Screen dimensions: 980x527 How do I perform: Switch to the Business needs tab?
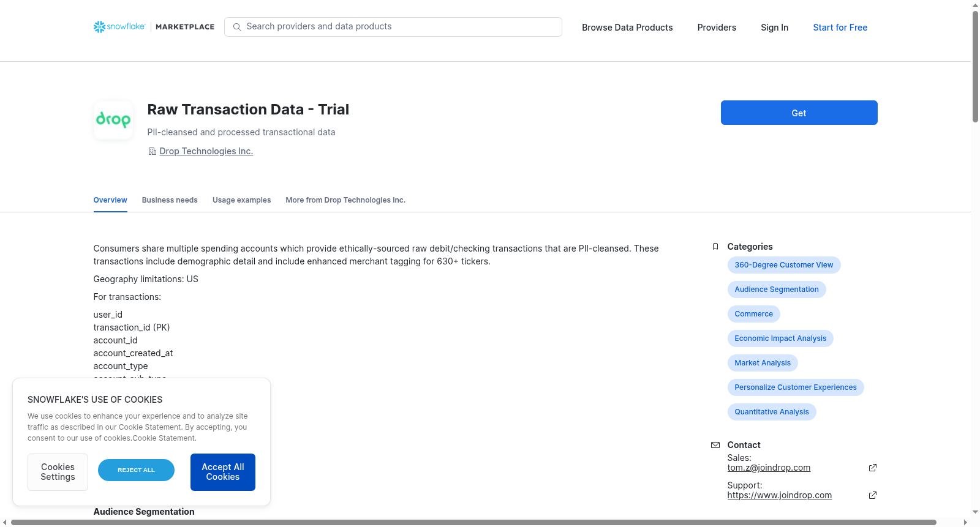170,200
